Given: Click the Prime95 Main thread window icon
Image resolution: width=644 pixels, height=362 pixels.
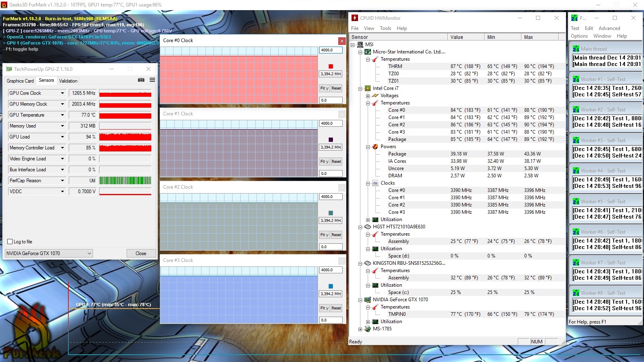Looking at the screenshot, I should click(576, 49).
